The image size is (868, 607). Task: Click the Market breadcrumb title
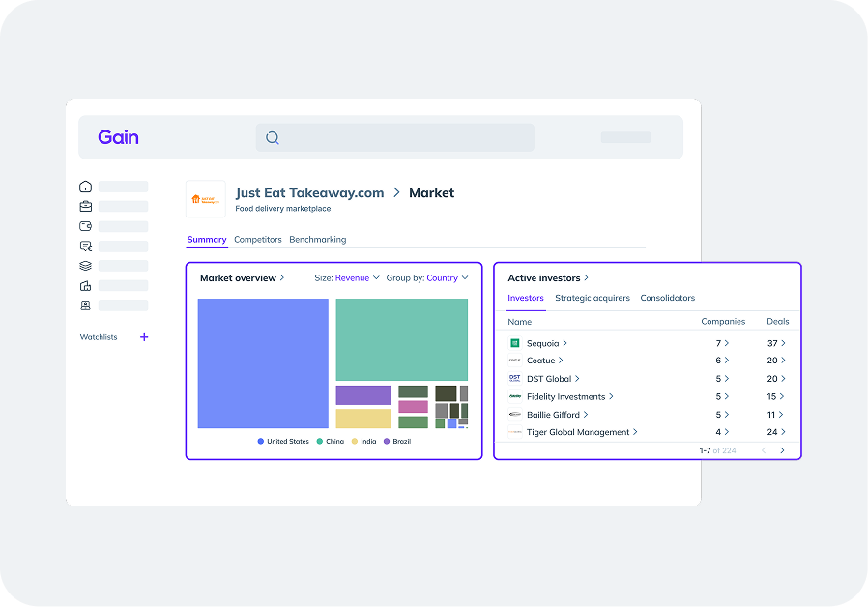point(432,192)
